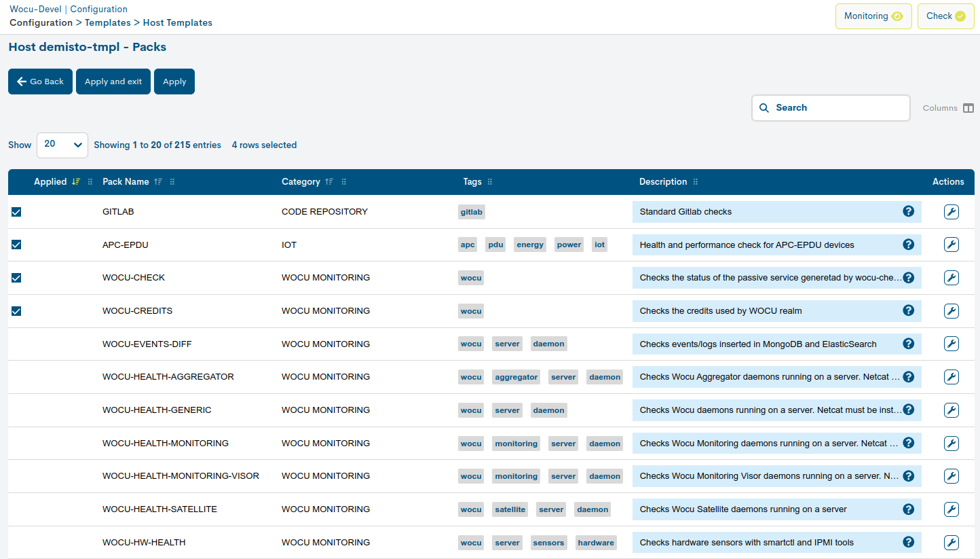
Task: Click CODE REPOSITORY category cell
Action: pyautogui.click(x=324, y=211)
